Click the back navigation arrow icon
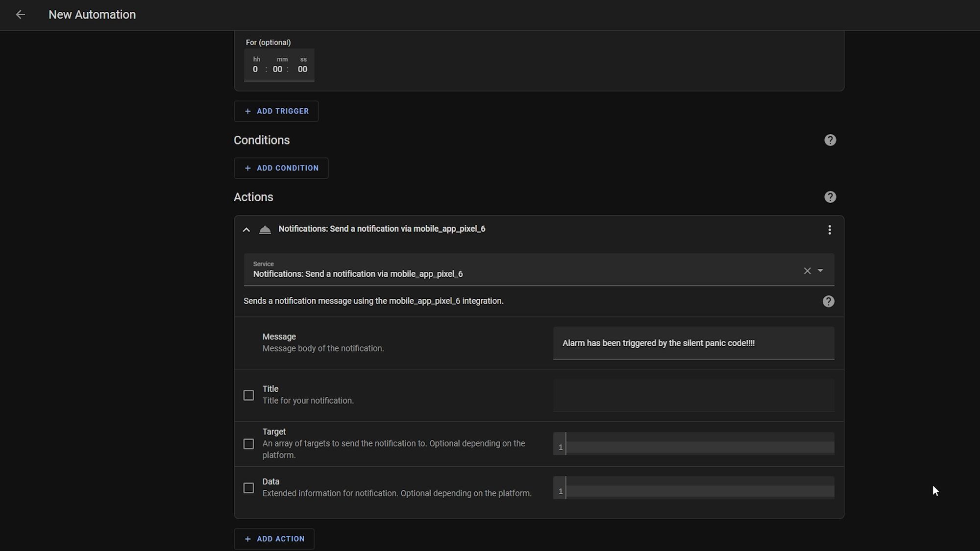Viewport: 980px width, 551px height. [x=20, y=15]
